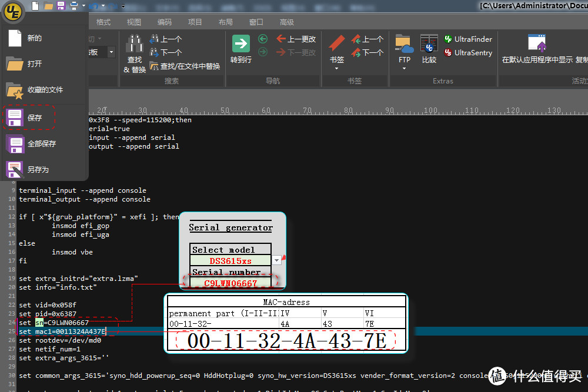Switch to the 高级 ribbon tab
The image size is (588, 392).
[x=287, y=22]
